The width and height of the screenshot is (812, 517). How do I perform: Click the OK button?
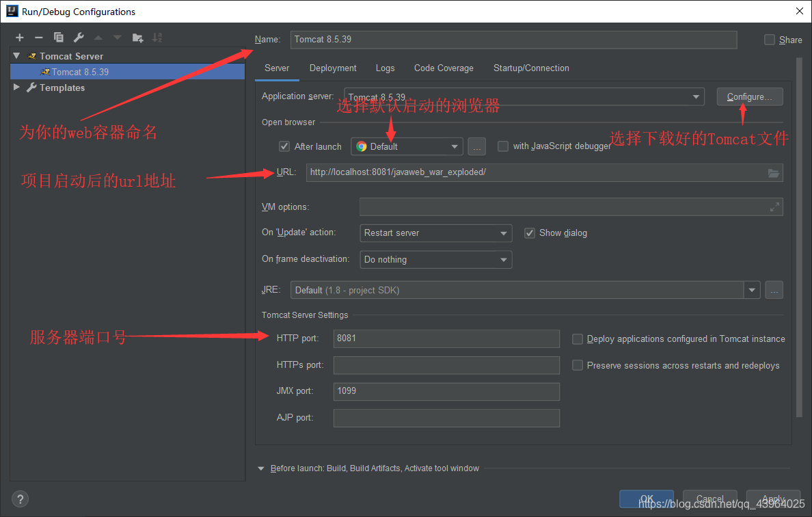[x=647, y=499]
